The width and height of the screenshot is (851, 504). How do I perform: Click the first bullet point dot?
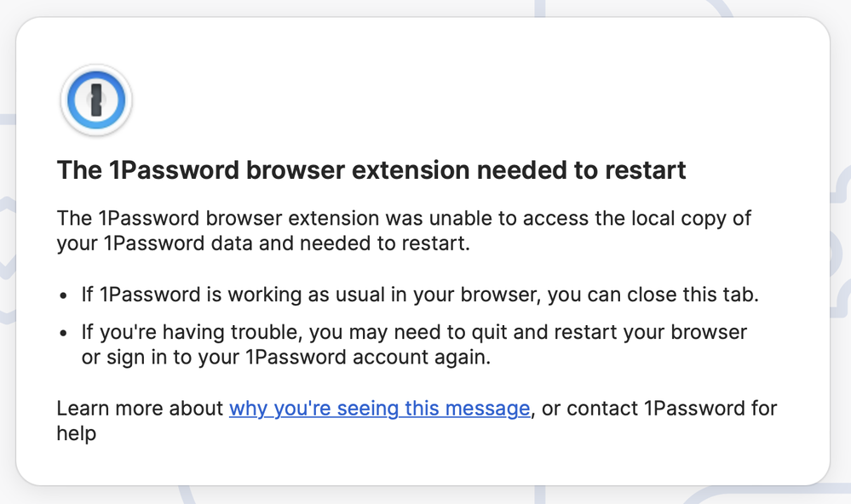pyautogui.click(x=64, y=295)
